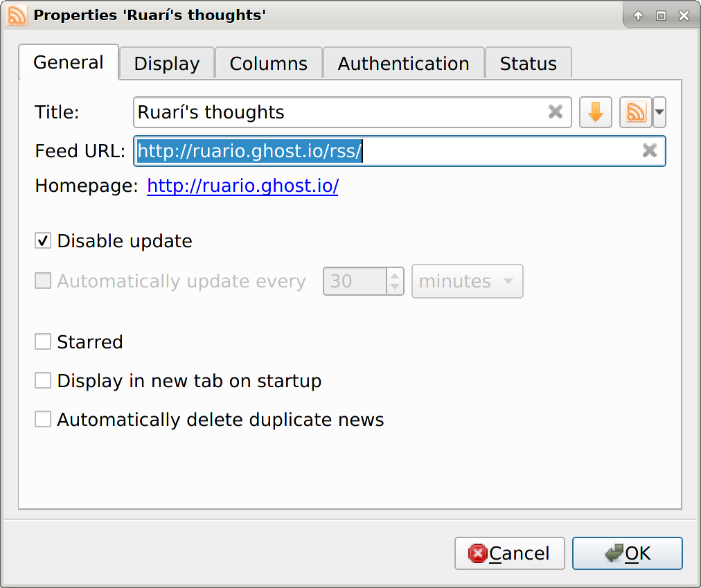
Task: Click the up stepper on the interval spinner
Action: coord(395,276)
